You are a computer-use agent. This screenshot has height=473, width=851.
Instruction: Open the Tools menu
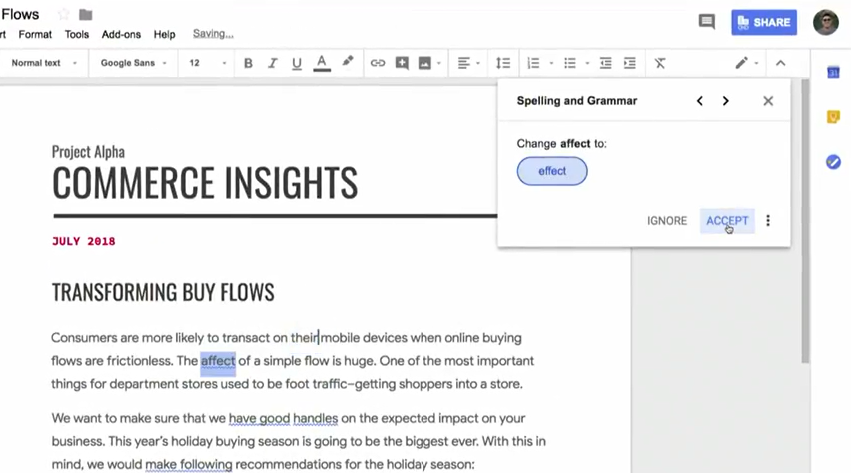(77, 34)
